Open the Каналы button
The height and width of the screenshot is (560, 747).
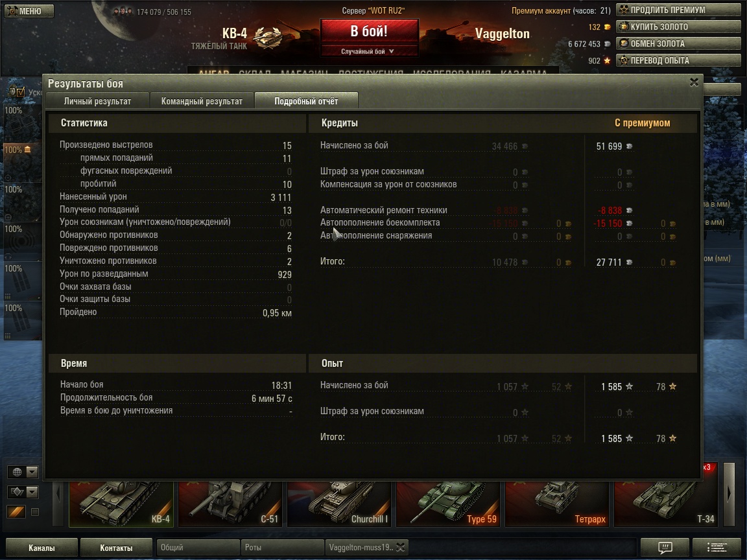click(x=41, y=548)
